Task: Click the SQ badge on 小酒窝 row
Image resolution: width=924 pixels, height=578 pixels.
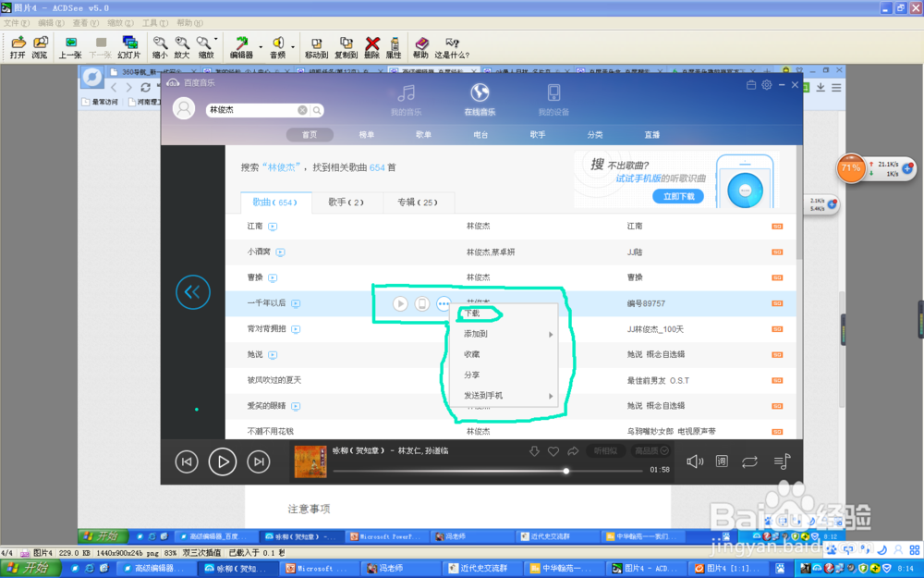Action: pos(777,252)
